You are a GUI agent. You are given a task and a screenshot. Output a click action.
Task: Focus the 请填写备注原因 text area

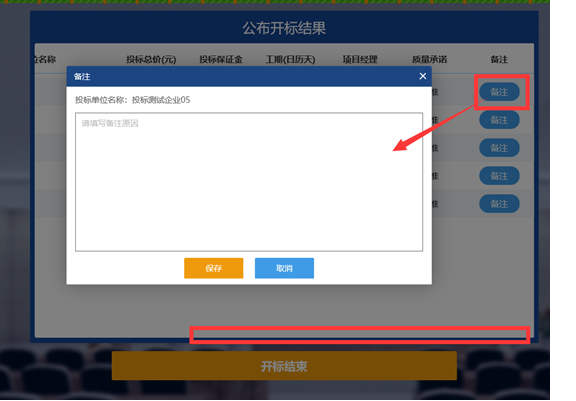pos(249,182)
